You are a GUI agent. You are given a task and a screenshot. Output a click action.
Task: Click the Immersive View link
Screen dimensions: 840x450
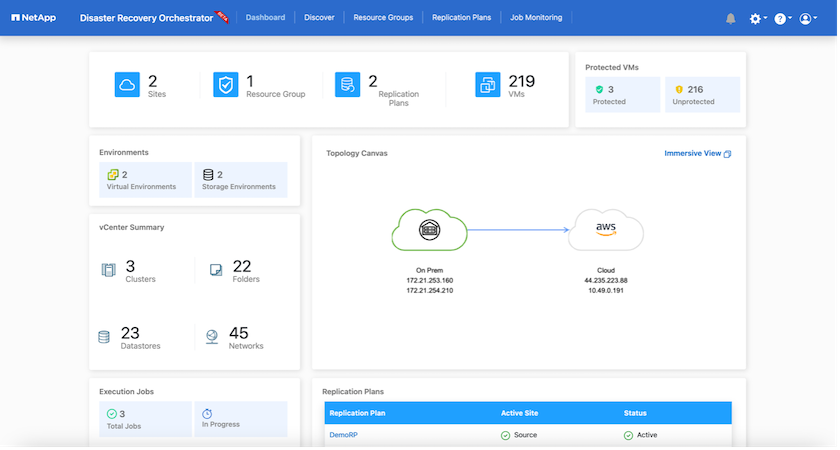coord(698,153)
